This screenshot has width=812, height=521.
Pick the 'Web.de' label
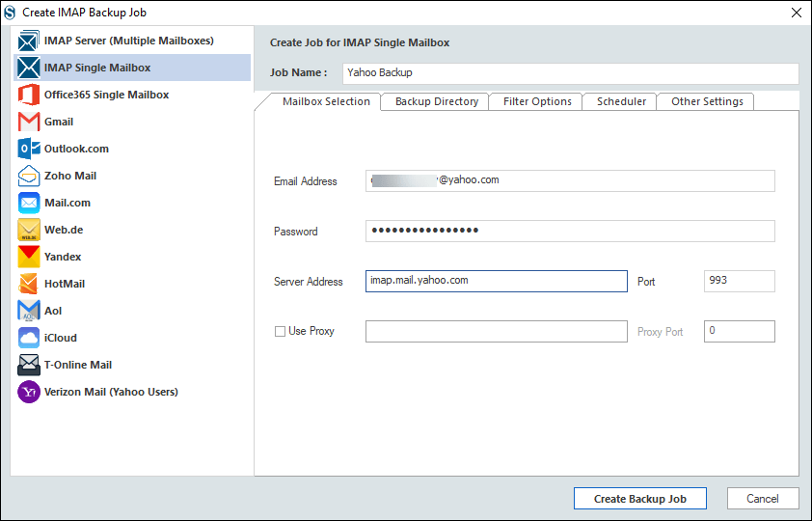pos(64,230)
